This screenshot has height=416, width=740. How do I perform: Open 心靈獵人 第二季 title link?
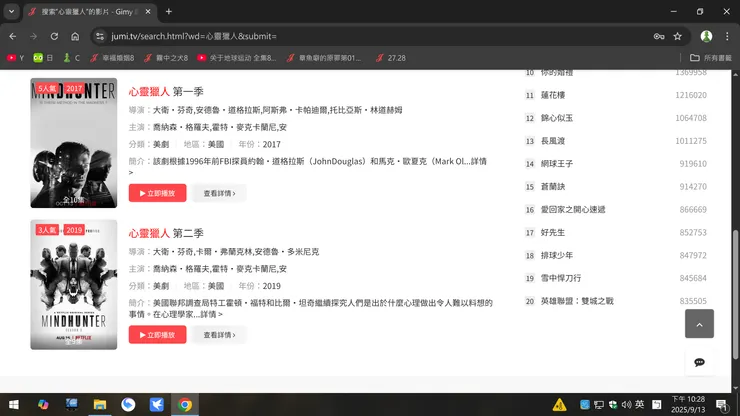(166, 233)
